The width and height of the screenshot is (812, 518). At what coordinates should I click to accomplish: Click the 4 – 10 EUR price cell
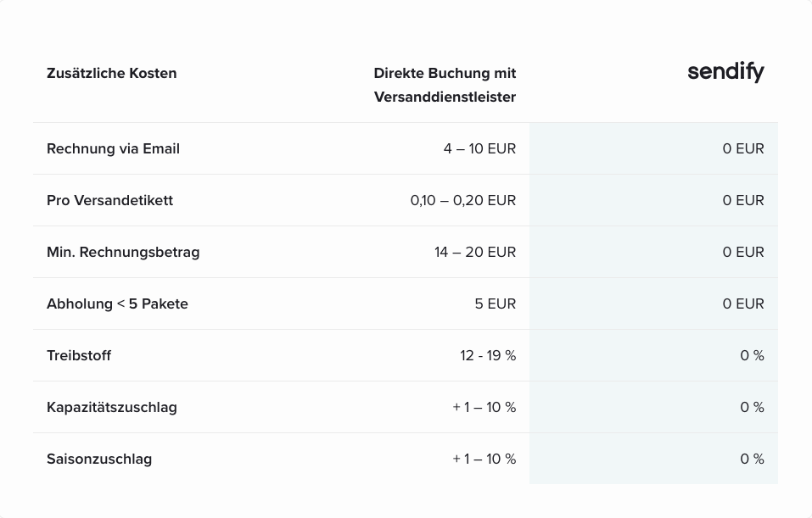[x=479, y=148]
